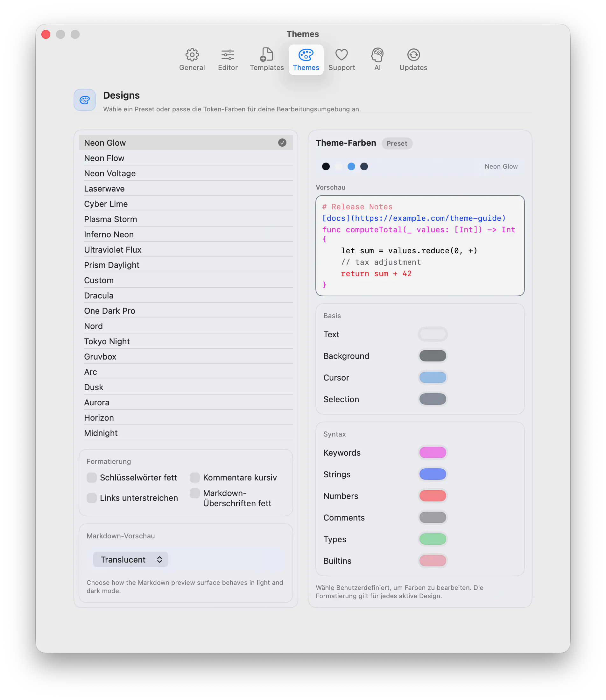The image size is (606, 700).
Task: Open the Strings color swatch
Action: (433, 474)
